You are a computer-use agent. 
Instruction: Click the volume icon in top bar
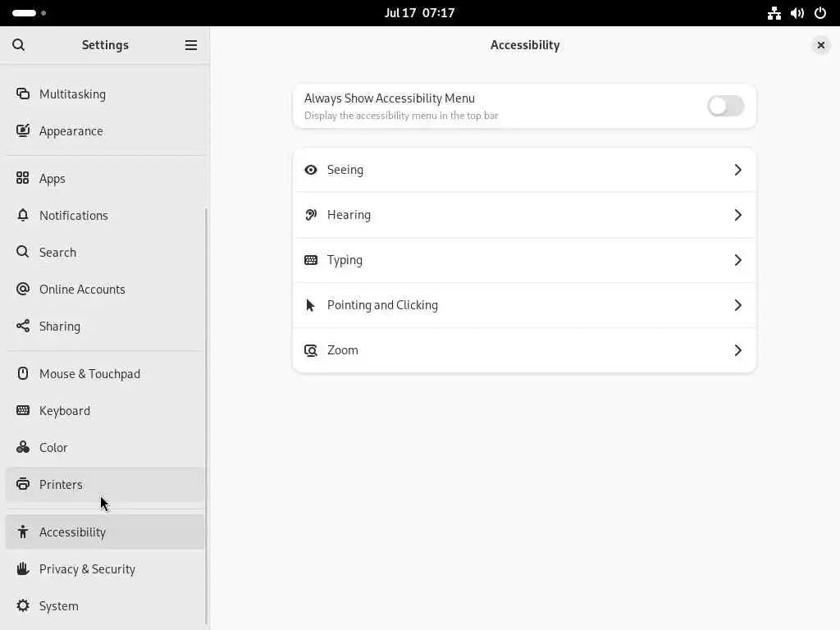(797, 13)
